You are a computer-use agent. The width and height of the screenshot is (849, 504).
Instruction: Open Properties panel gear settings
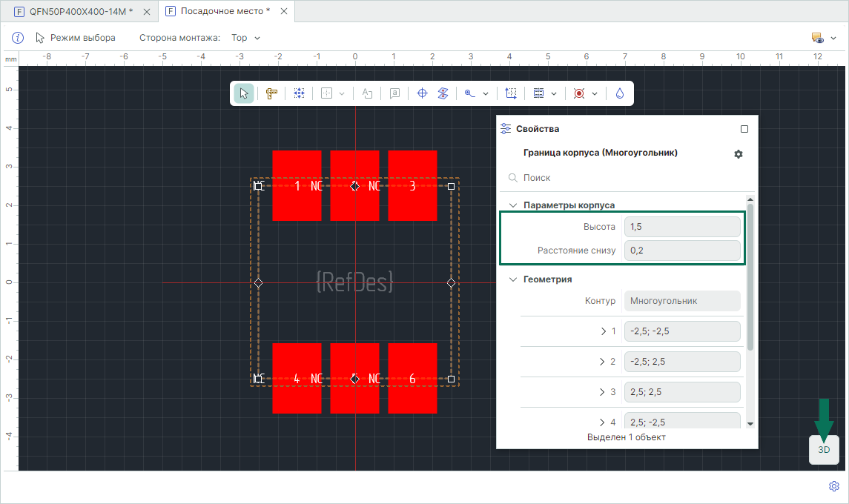tap(738, 154)
